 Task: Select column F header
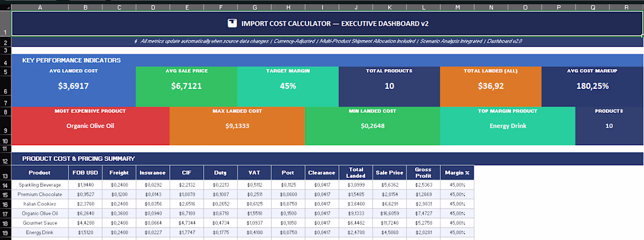tap(221, 7)
